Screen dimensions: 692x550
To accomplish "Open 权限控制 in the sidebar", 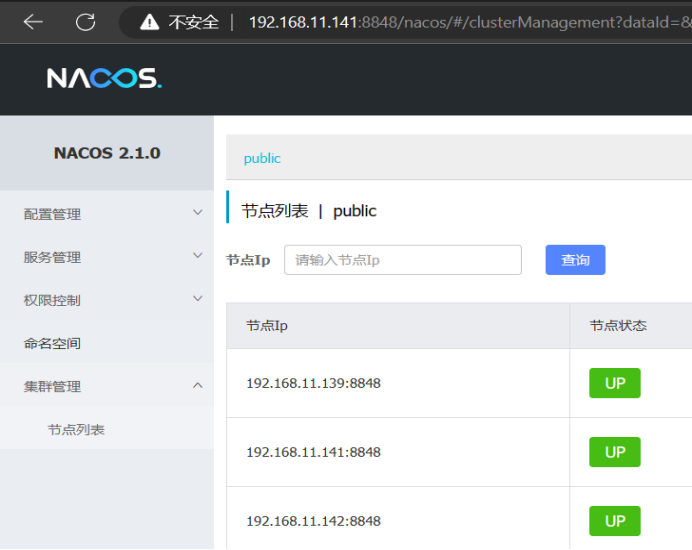I will click(52, 300).
